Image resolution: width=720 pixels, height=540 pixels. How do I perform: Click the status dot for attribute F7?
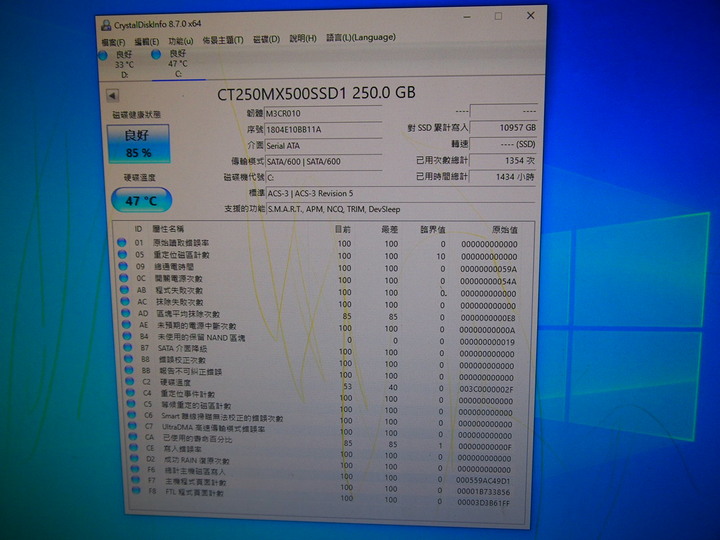135,479
